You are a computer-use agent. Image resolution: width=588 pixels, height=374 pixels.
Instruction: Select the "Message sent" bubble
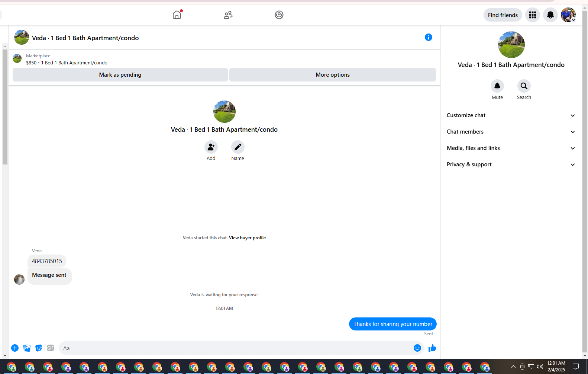49,276
